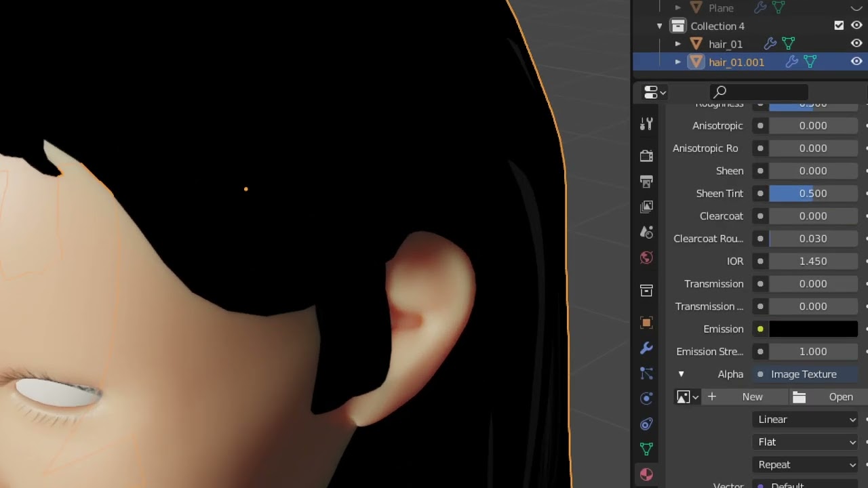Toggle the Collection 4 exclude checkbox

(839, 26)
